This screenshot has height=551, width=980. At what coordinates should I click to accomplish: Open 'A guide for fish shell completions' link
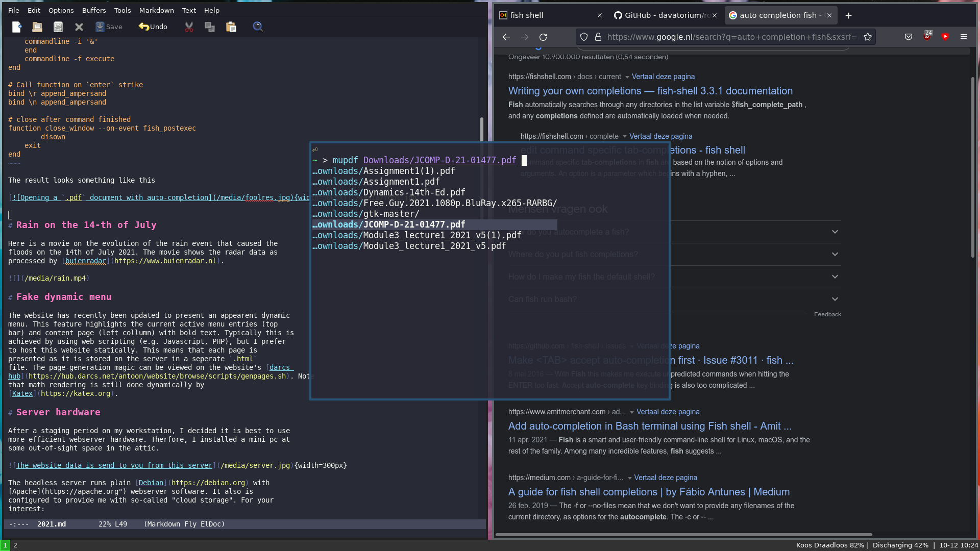coord(649,492)
